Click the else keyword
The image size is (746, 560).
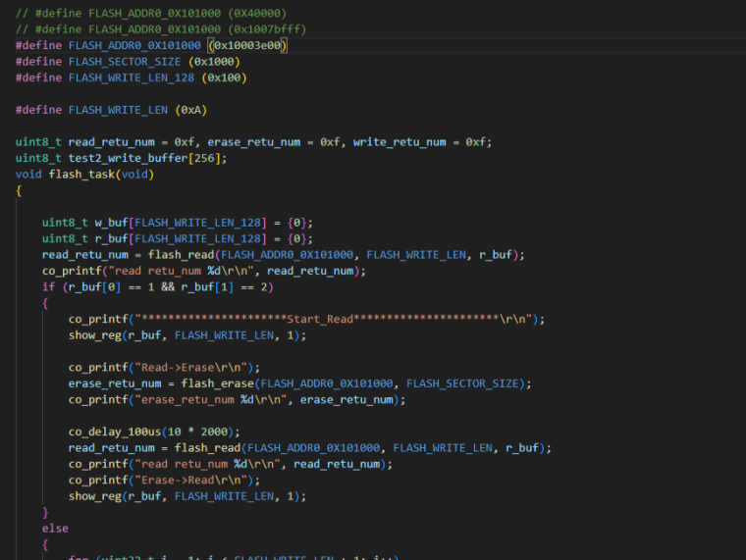55,529
